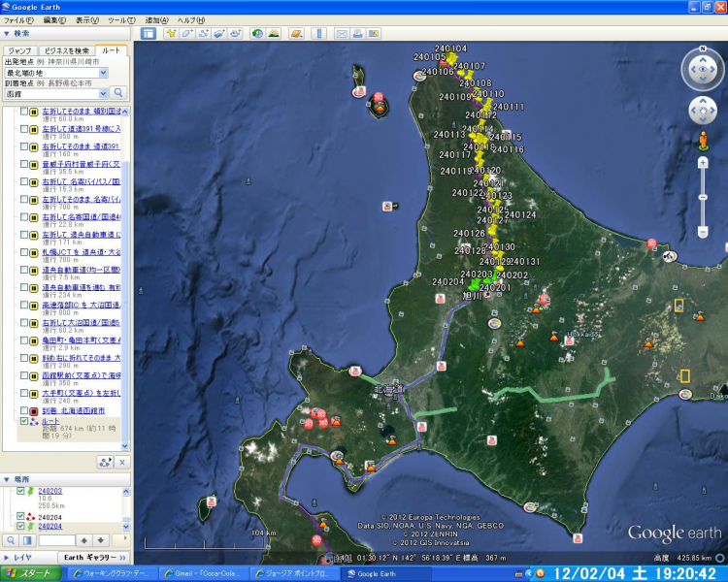This screenshot has height=582, width=728.
Task: Add an image overlay from the toolbar
Action: [219, 33]
